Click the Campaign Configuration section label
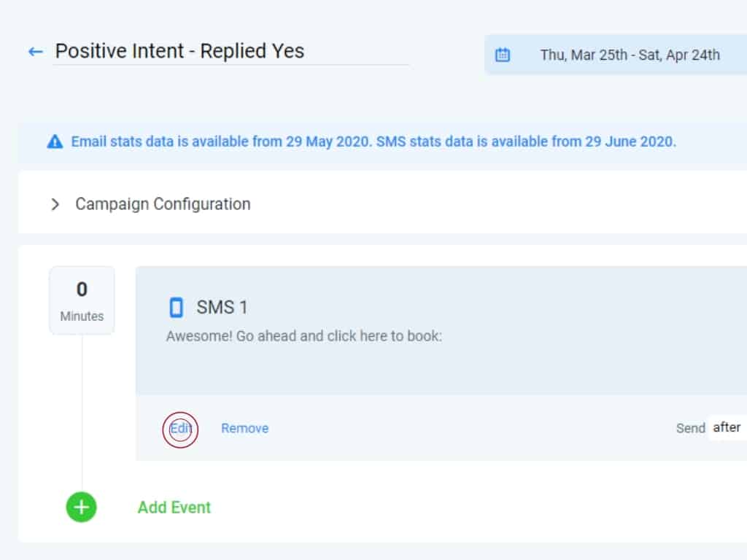The width and height of the screenshot is (747, 560). click(163, 204)
